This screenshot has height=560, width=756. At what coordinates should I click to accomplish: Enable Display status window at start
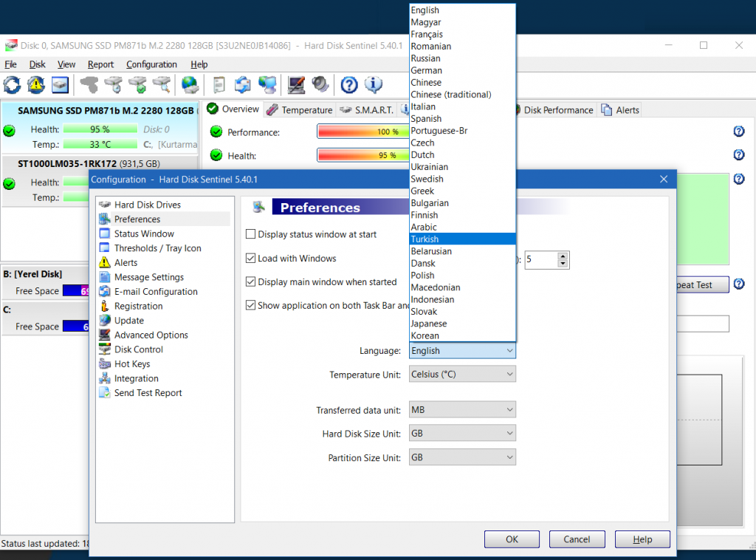pyautogui.click(x=250, y=234)
